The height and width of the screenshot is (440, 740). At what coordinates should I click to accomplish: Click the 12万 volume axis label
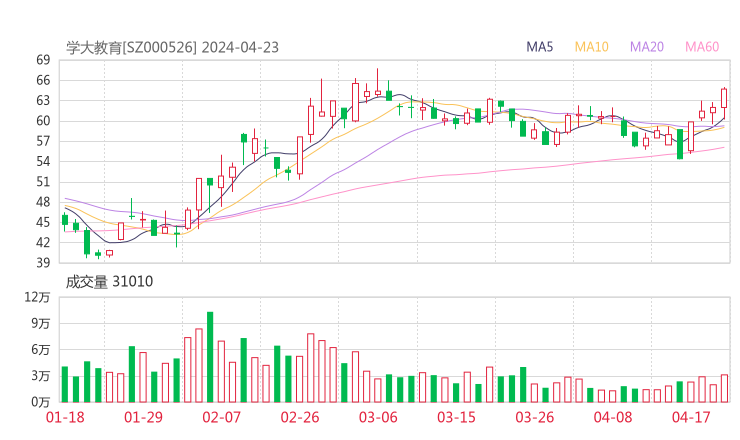(x=37, y=297)
